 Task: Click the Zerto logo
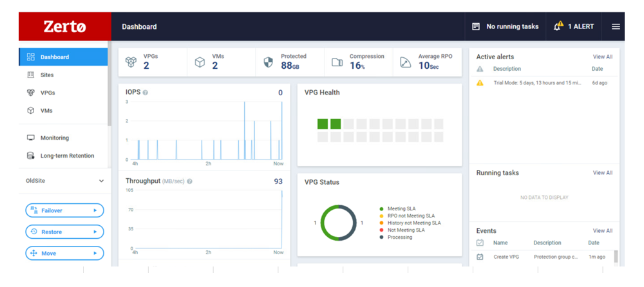point(65,26)
